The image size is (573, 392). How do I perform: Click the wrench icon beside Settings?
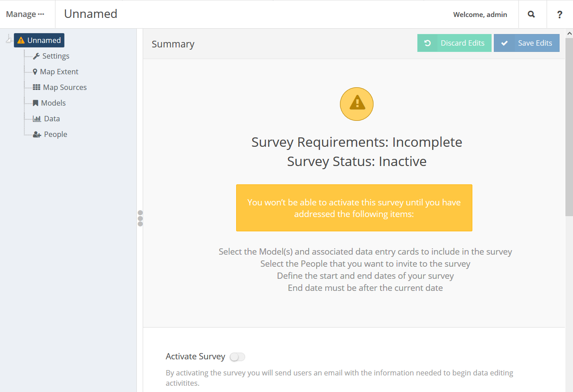tap(36, 56)
